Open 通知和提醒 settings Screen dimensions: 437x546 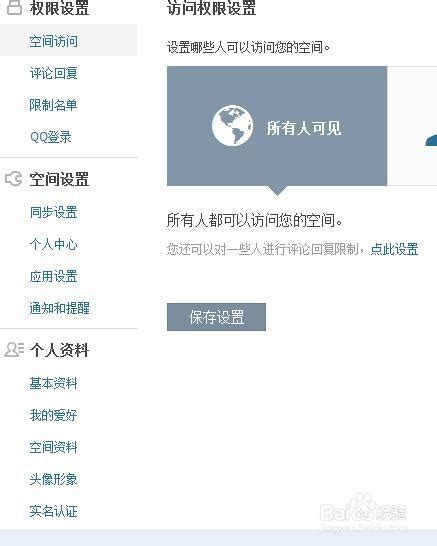pos(60,308)
